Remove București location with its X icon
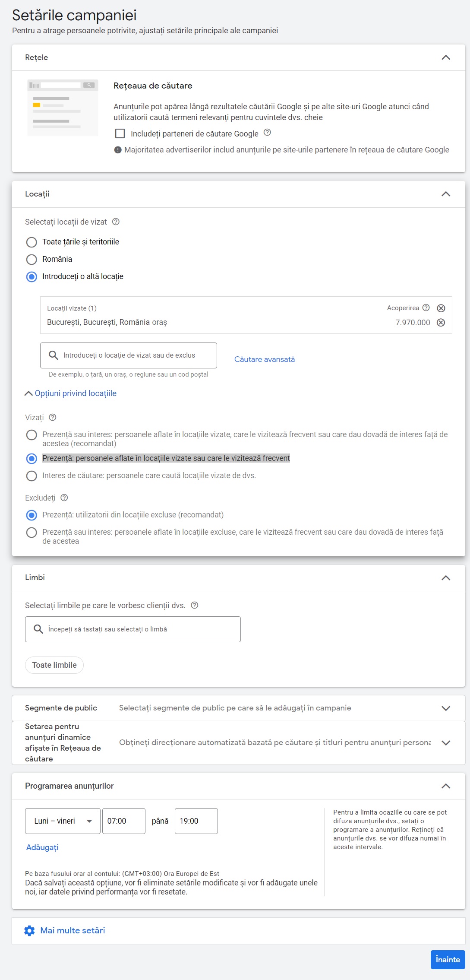 (x=441, y=323)
